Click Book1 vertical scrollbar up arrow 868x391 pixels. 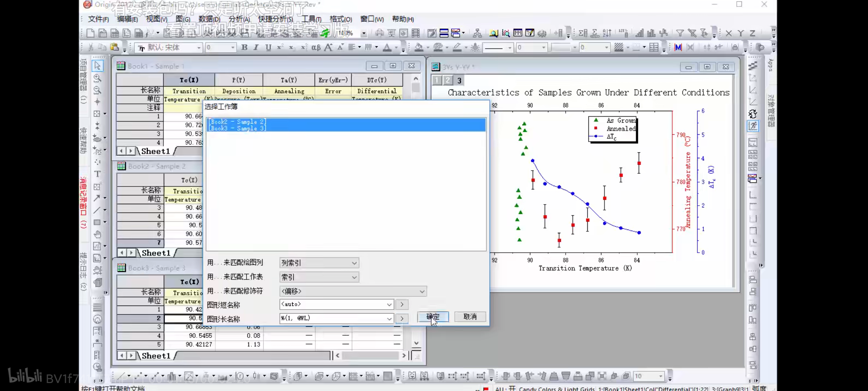(416, 79)
